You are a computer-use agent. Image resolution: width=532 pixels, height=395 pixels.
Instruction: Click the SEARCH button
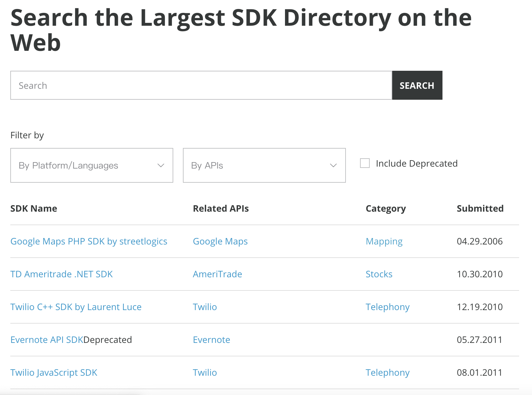click(x=417, y=85)
